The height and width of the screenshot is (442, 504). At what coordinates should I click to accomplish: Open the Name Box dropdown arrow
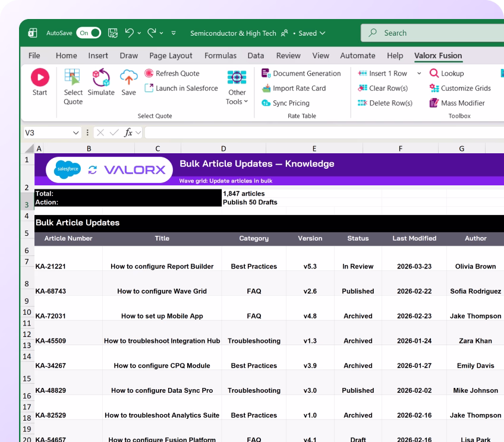pyautogui.click(x=76, y=132)
